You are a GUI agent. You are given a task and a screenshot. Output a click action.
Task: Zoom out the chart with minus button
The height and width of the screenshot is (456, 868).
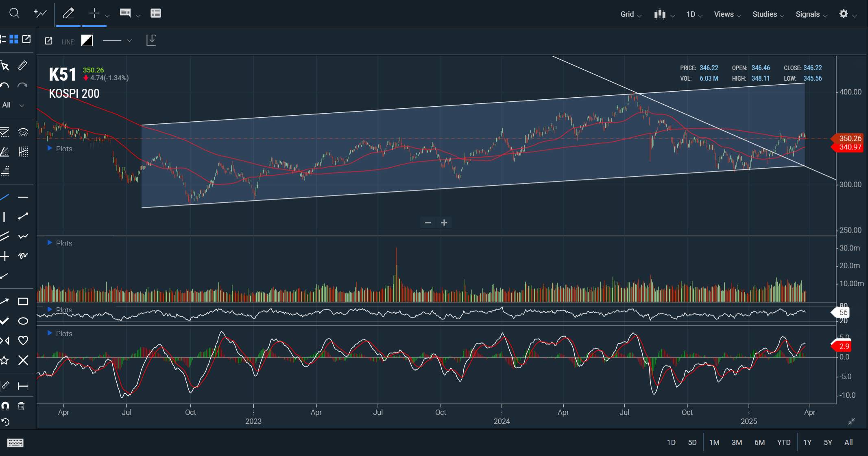coord(428,223)
